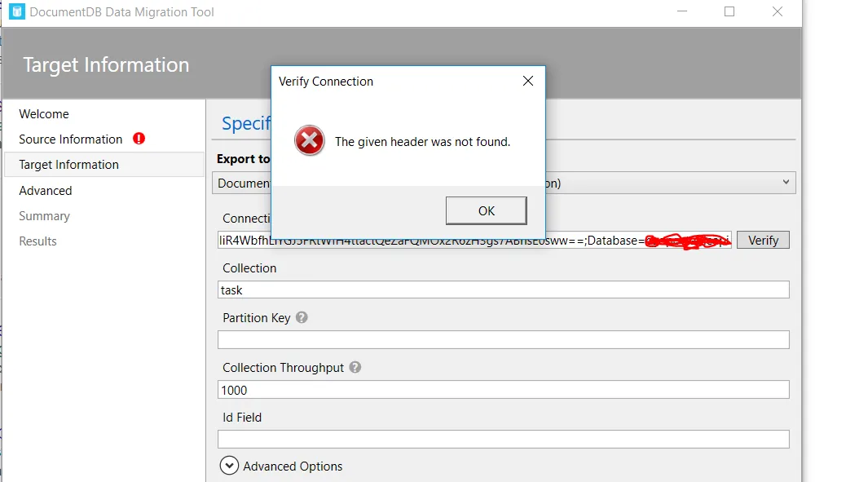Open the Results step
This screenshot has height=482, width=868.
coord(37,241)
